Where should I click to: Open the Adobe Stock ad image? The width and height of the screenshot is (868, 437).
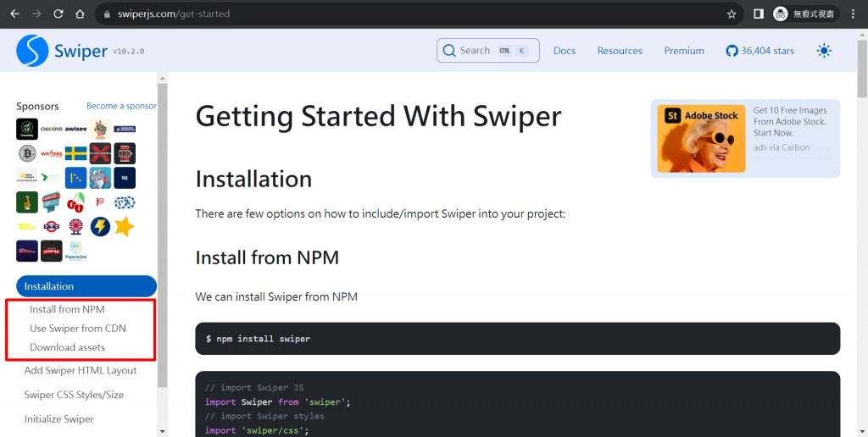[x=701, y=138]
